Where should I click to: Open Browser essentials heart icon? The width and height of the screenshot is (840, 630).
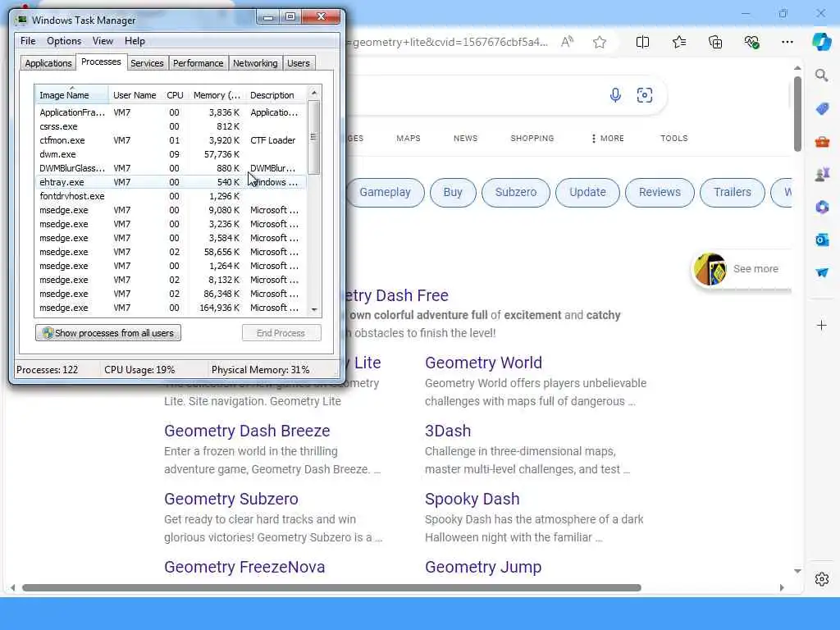click(x=751, y=42)
